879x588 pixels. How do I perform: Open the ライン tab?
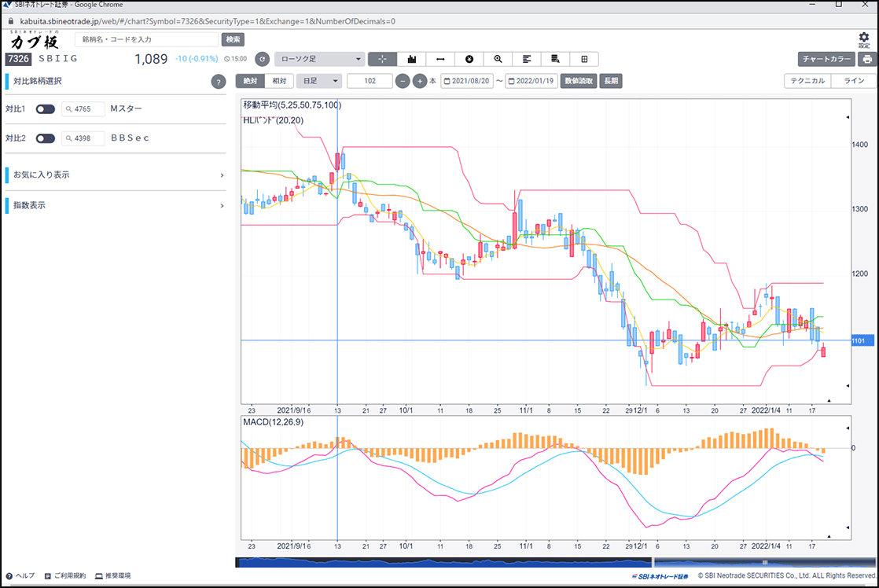tap(854, 81)
